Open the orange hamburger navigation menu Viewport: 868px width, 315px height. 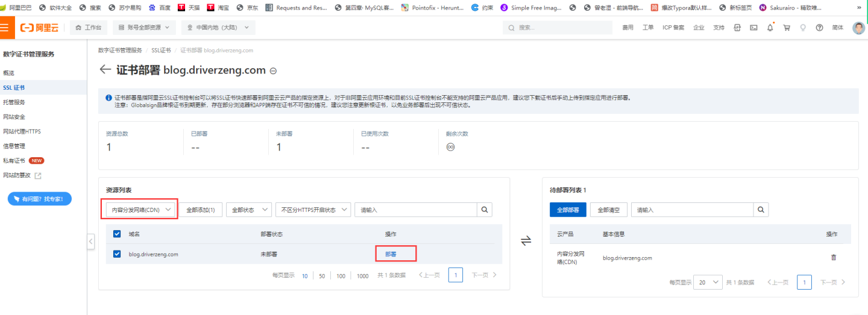point(6,28)
